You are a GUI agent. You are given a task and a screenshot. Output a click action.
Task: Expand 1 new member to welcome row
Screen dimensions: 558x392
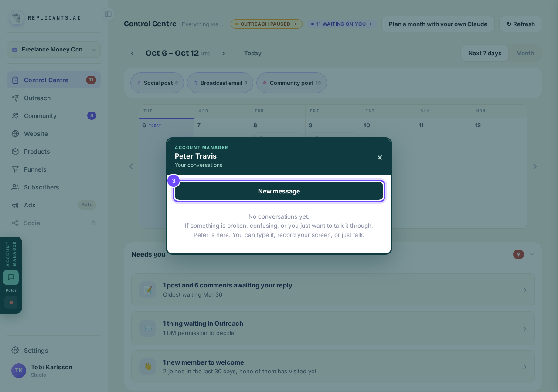pyautogui.click(x=333, y=367)
